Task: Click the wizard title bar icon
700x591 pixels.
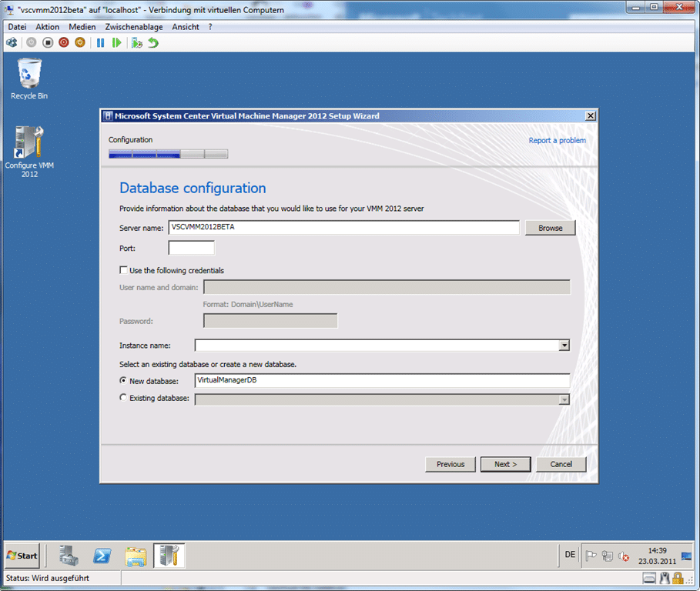Action: tap(108, 116)
